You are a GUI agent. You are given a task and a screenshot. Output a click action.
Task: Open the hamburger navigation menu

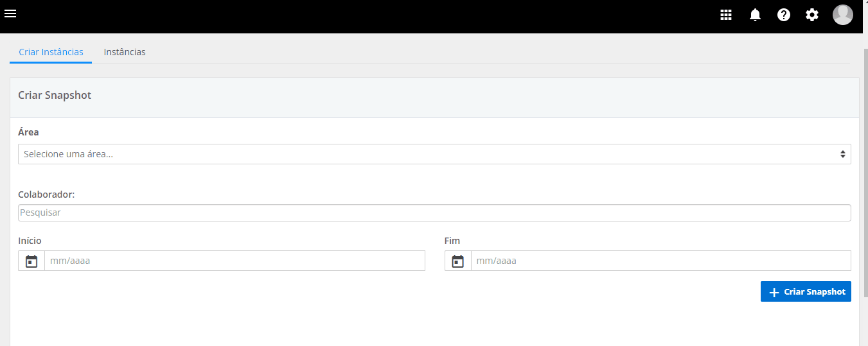(x=10, y=13)
